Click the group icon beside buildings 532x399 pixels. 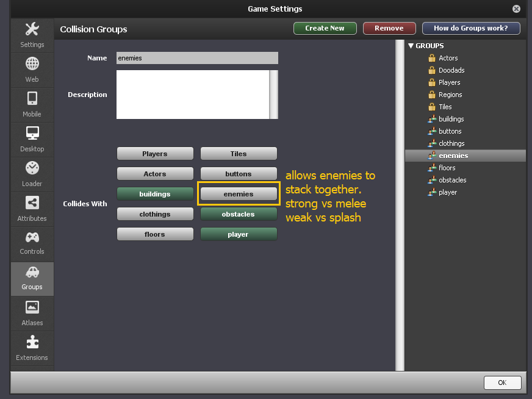432,119
